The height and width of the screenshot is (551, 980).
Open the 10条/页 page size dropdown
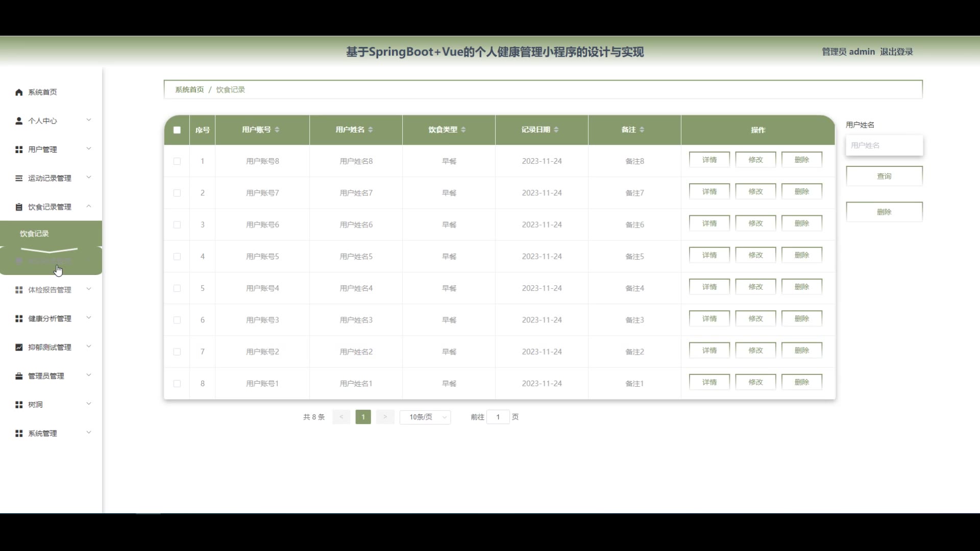[x=425, y=417]
